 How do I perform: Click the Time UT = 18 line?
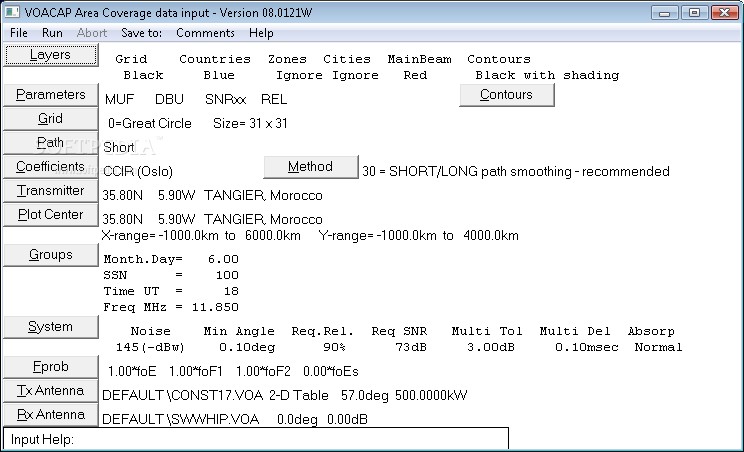coord(171,291)
